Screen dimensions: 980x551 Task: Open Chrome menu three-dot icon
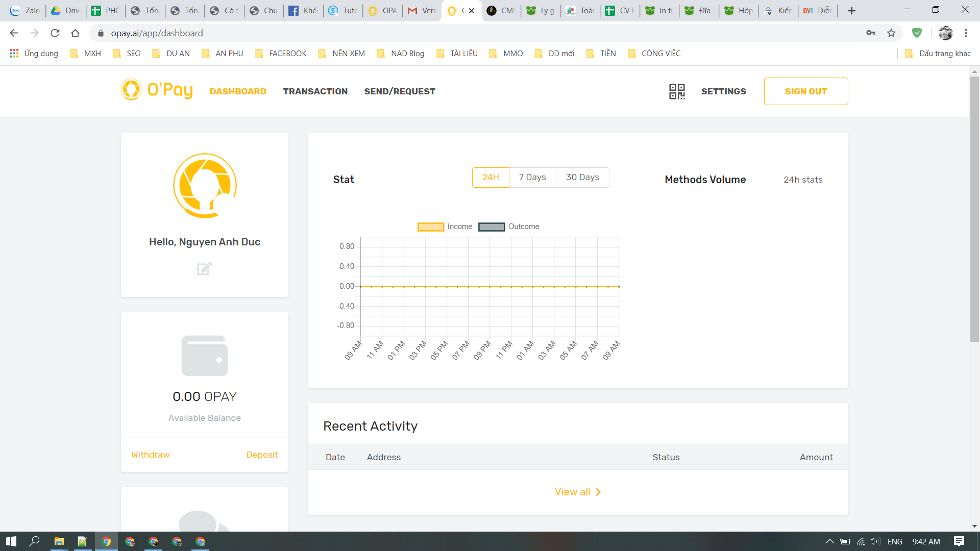click(x=966, y=33)
